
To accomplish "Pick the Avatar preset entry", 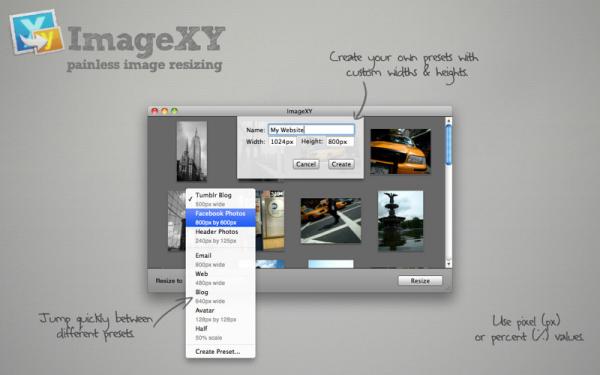I will [x=220, y=315].
